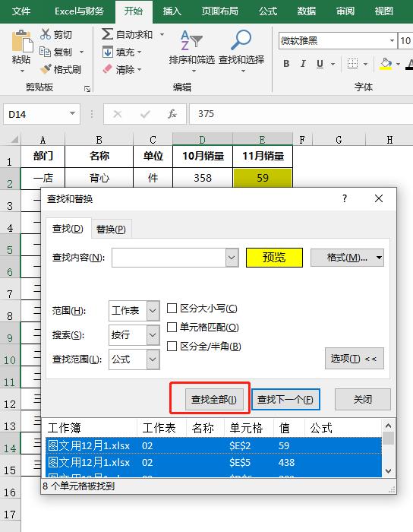Enable Match Byte (区分全/半角) checkbox

click(x=172, y=346)
